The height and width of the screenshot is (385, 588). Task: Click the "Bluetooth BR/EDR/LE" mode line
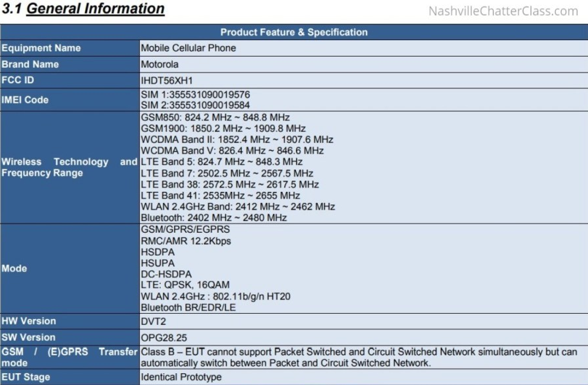click(x=188, y=307)
